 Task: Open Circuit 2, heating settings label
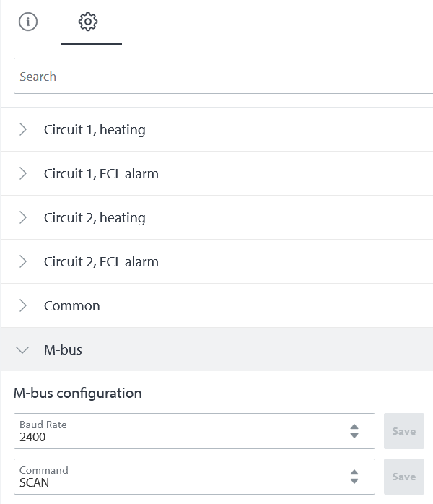[x=95, y=217]
